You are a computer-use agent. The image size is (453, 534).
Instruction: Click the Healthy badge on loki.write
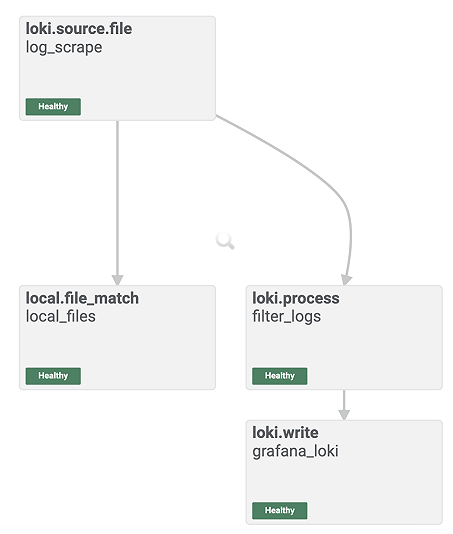280,510
